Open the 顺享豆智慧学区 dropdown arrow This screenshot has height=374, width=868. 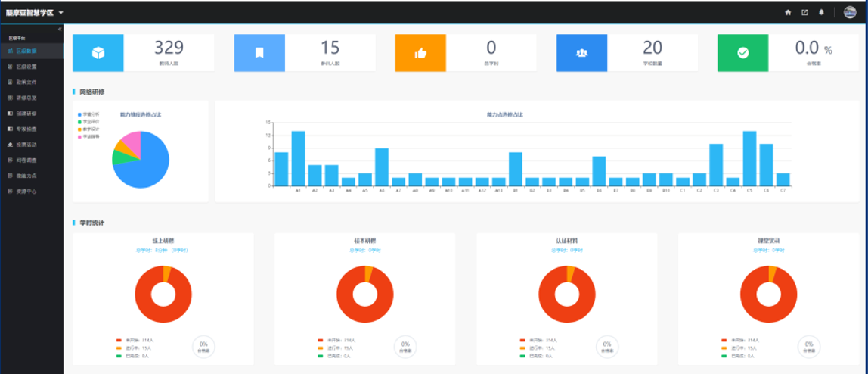(x=61, y=13)
